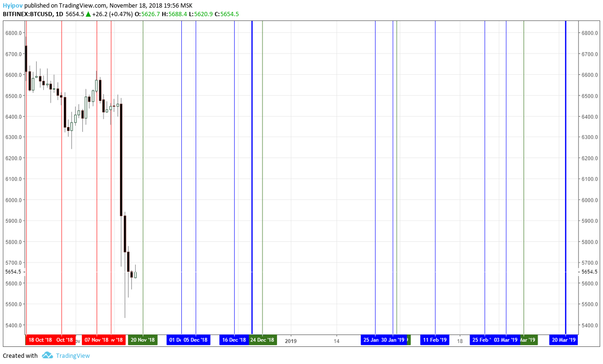Select the green 24 Dec '18 date marker
The height and width of the screenshot is (364, 603).
pos(262,340)
